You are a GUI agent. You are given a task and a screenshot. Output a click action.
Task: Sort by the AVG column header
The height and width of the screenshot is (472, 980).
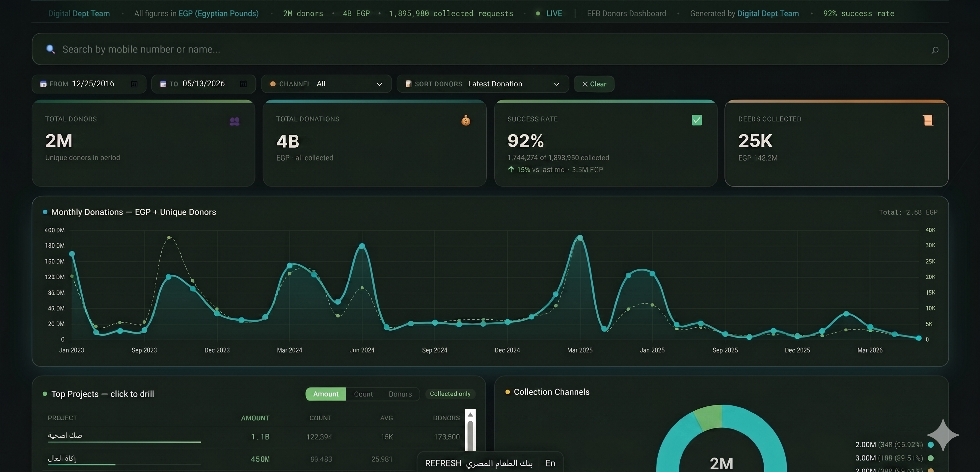[386, 418]
